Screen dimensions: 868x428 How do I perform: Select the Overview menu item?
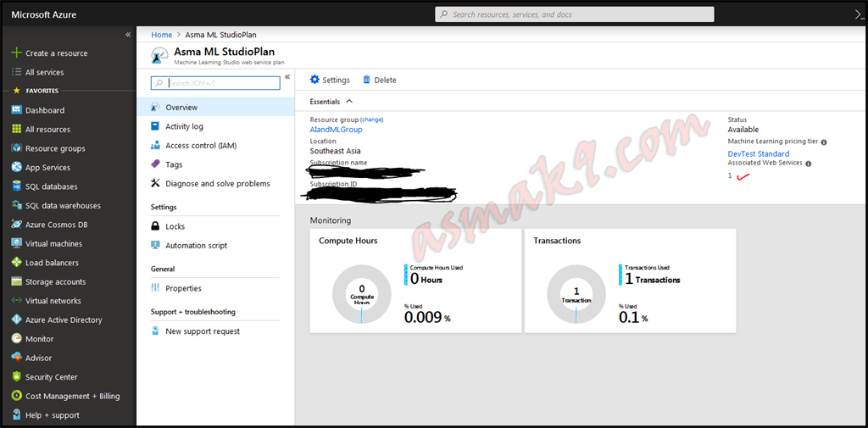click(x=215, y=108)
